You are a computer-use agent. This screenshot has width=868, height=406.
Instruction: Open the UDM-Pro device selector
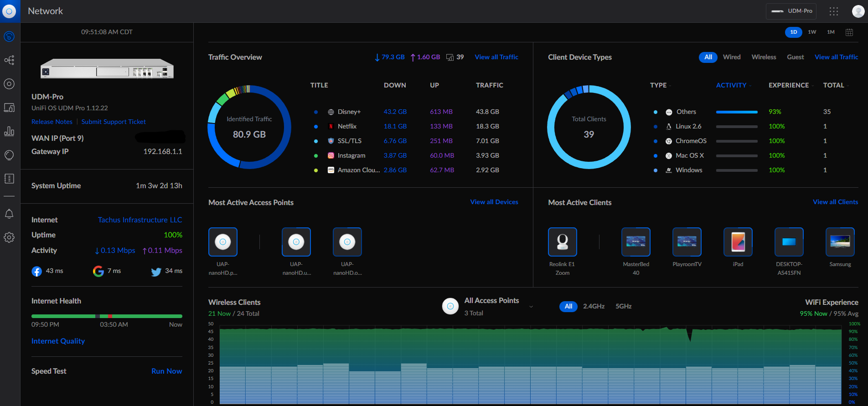pos(791,11)
